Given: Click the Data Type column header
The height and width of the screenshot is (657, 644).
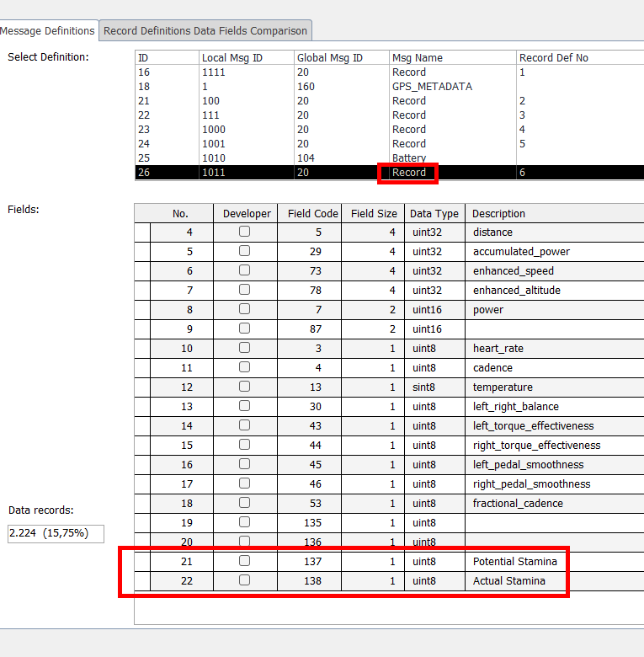Looking at the screenshot, I should click(434, 213).
